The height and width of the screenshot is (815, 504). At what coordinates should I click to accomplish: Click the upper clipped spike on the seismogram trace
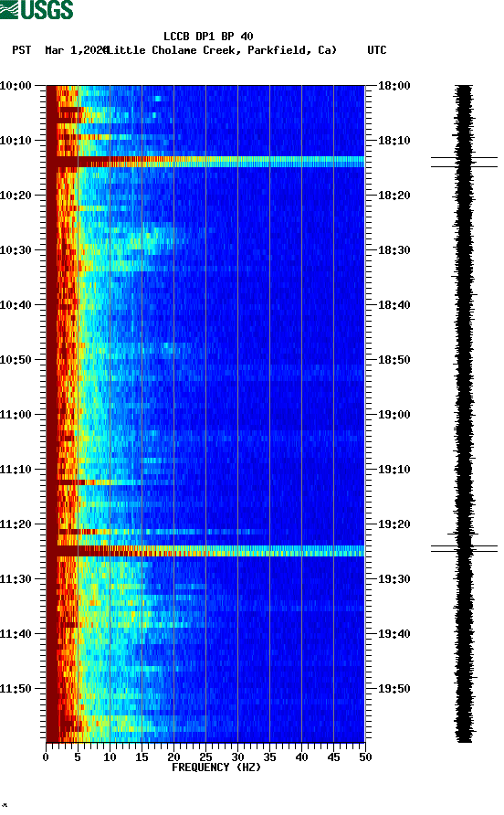(464, 162)
